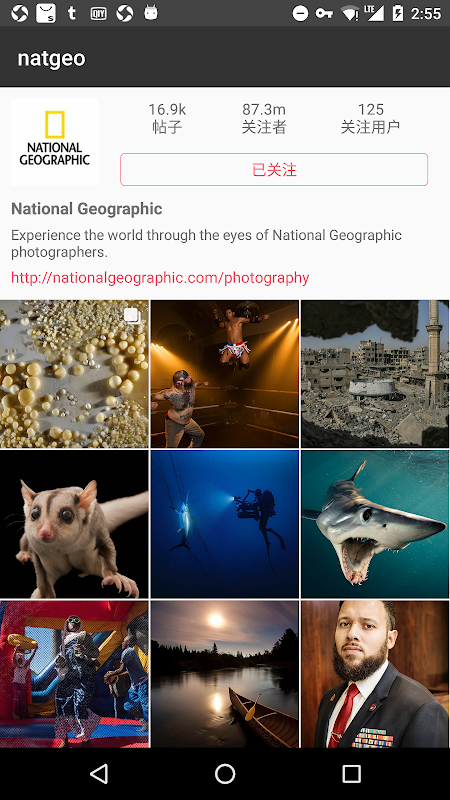Open the wrestlers in ring photo
The width and height of the screenshot is (450, 800).
pos(224,374)
